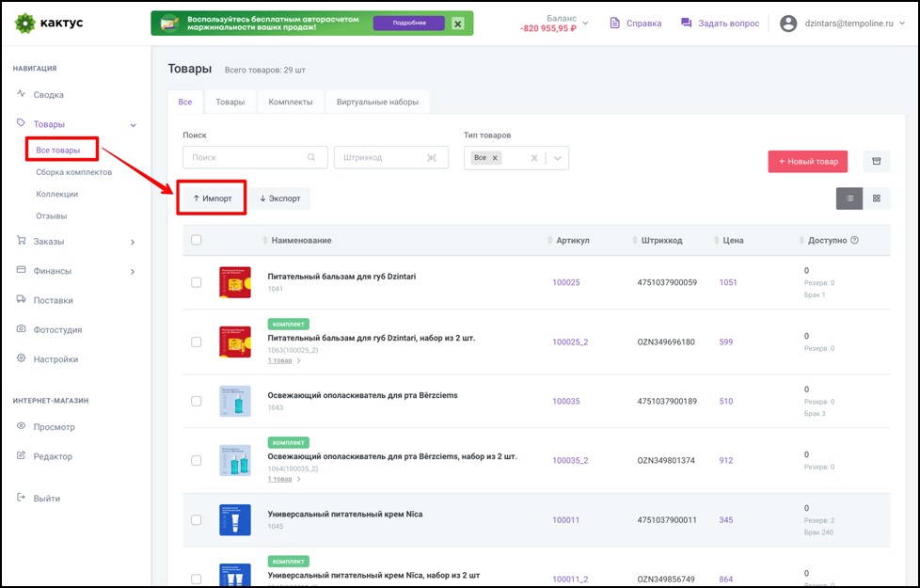Viewport: 920px width, 588px height.
Task: Click help icon next to Доступно
Action: [855, 241]
